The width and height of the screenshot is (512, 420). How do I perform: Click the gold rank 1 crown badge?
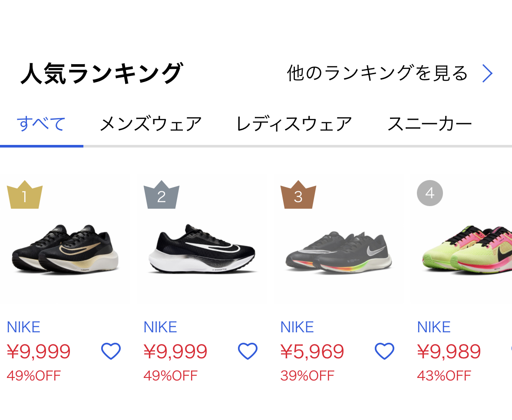24,195
